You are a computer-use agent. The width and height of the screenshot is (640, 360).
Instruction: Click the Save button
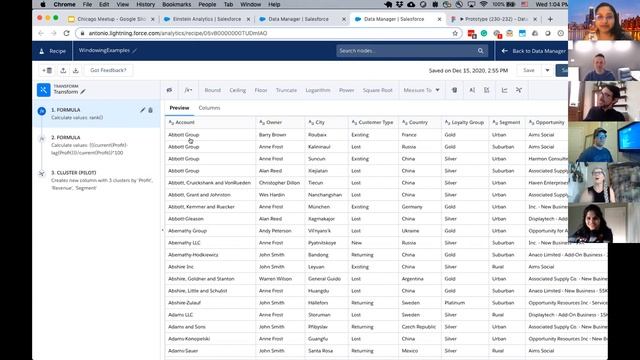529,70
